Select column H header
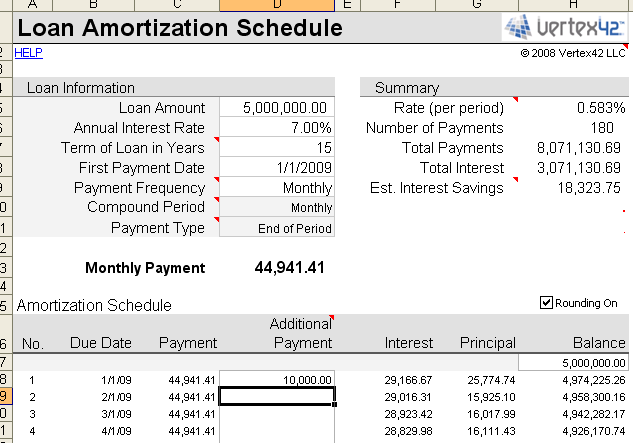This screenshot has width=633, height=443. (x=574, y=6)
